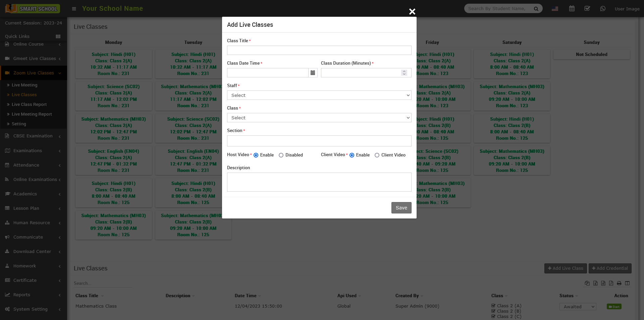Click the print icon above the table
644x320 pixels.
click(619, 283)
